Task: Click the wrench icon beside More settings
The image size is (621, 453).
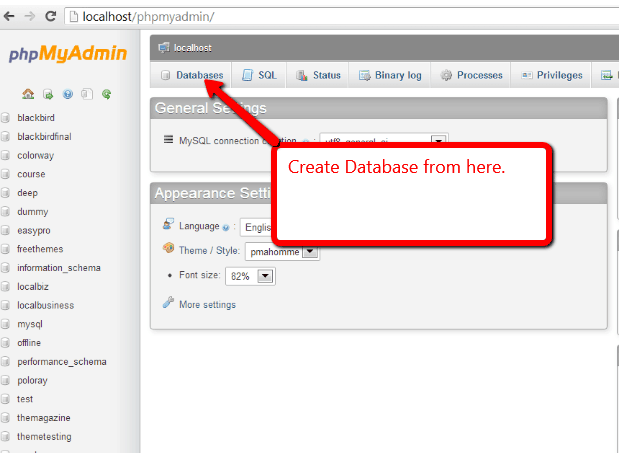Action: coord(168,303)
